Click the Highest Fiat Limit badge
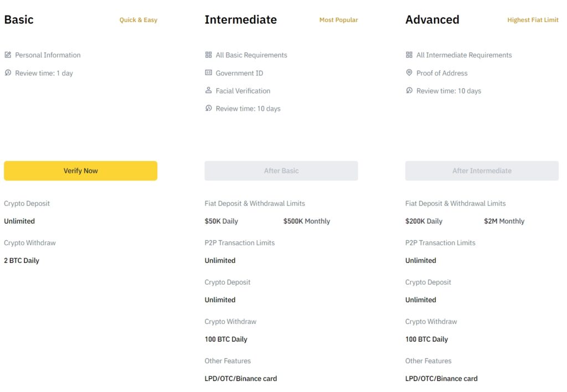This screenshot has height=392, width=567. point(533,20)
